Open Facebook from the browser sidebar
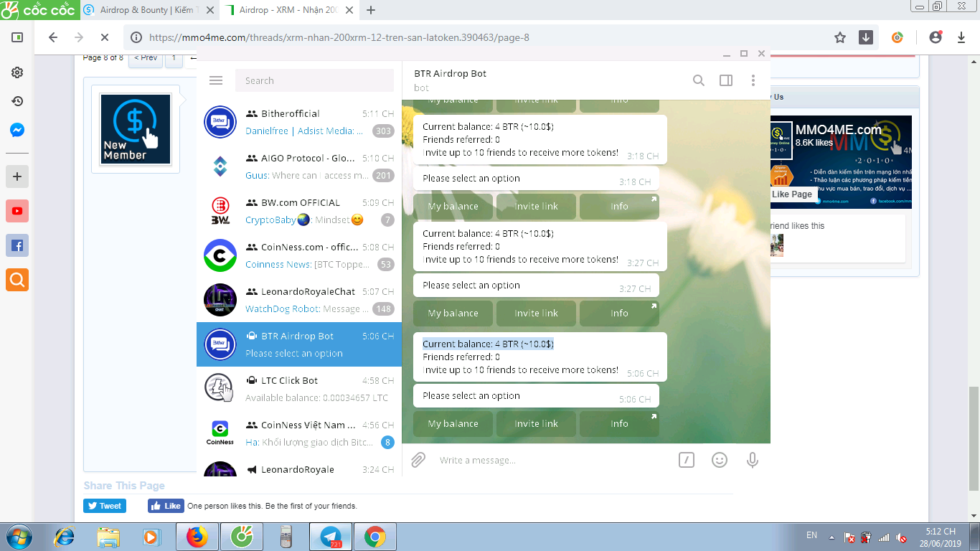 point(17,245)
